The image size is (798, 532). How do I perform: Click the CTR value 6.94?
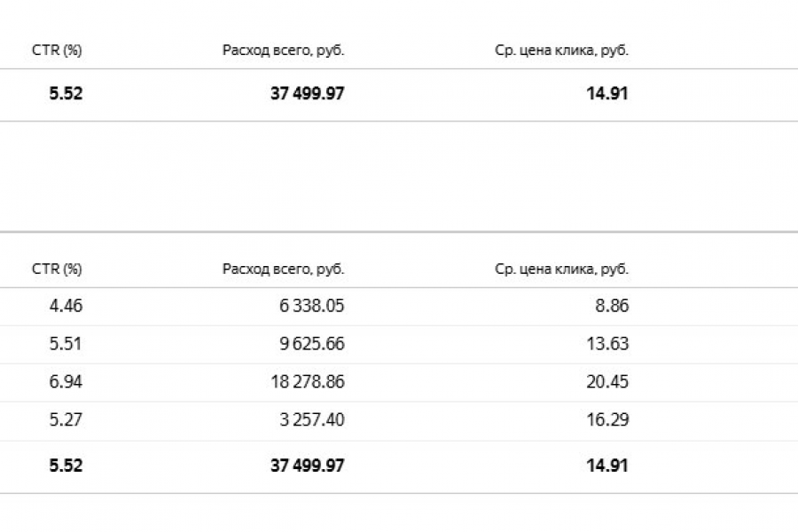point(66,382)
